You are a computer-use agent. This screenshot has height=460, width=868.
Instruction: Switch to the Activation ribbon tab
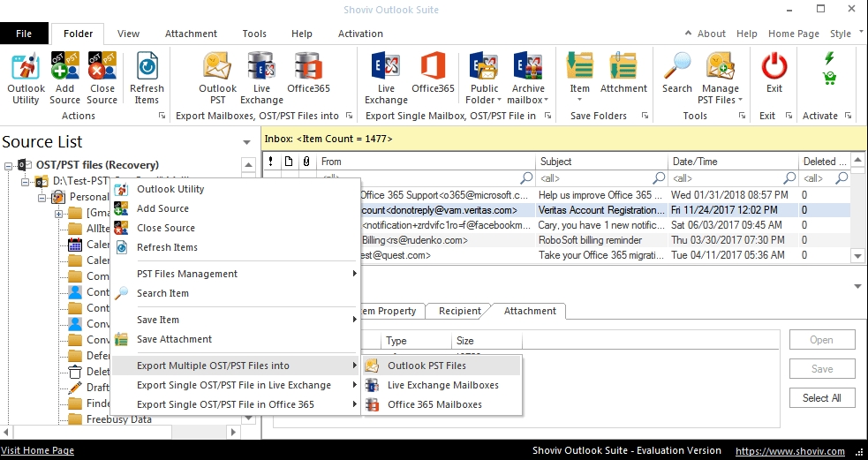pyautogui.click(x=360, y=34)
